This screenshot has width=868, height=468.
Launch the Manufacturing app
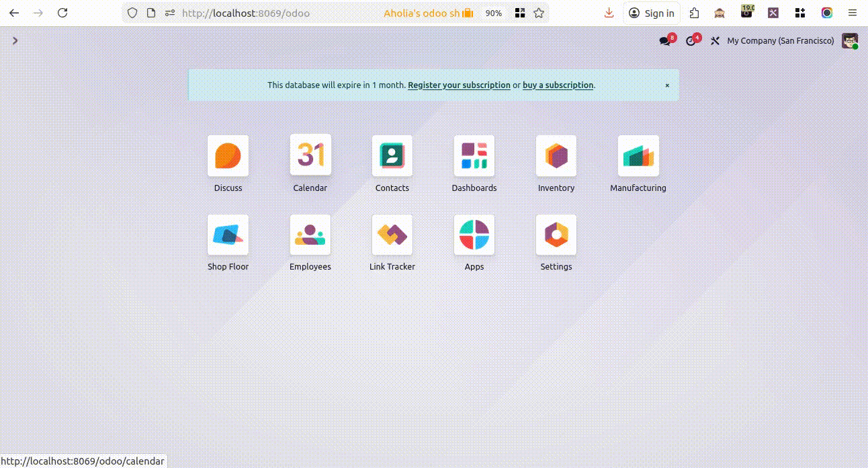click(x=638, y=156)
